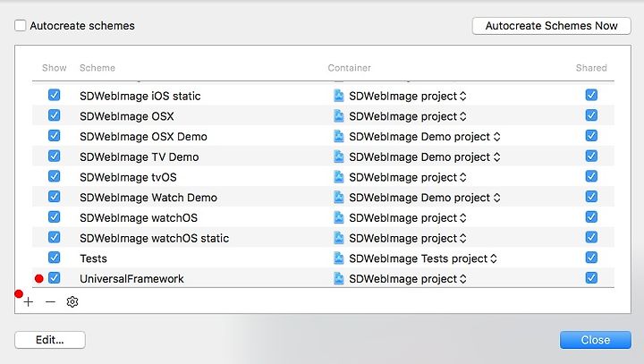Screen dimensions: 644x364
Task: Select the SDWebImage OSX scheme name
Action: click(x=127, y=116)
